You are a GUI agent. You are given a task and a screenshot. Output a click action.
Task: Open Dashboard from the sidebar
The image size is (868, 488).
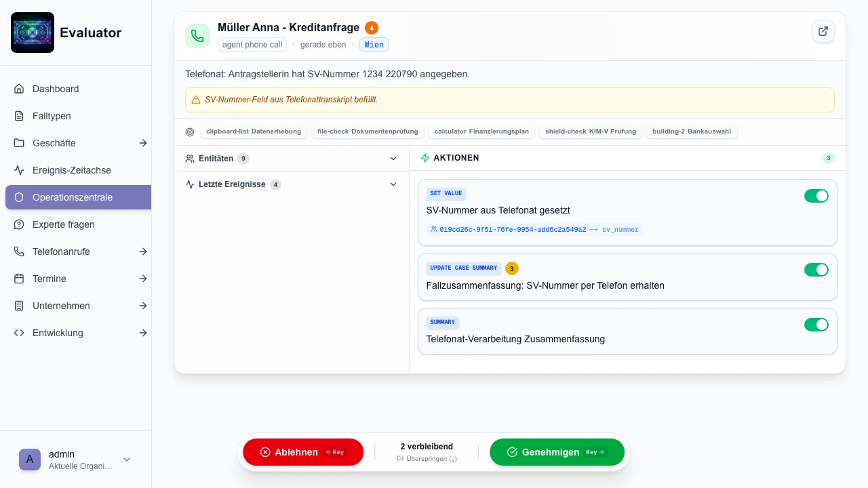[x=56, y=89]
